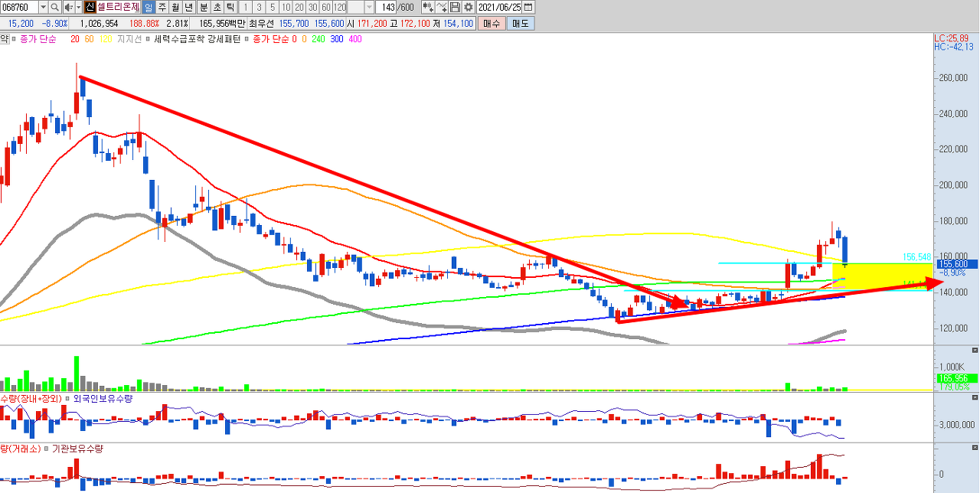Select the 일 daily period tab

click(x=149, y=7)
